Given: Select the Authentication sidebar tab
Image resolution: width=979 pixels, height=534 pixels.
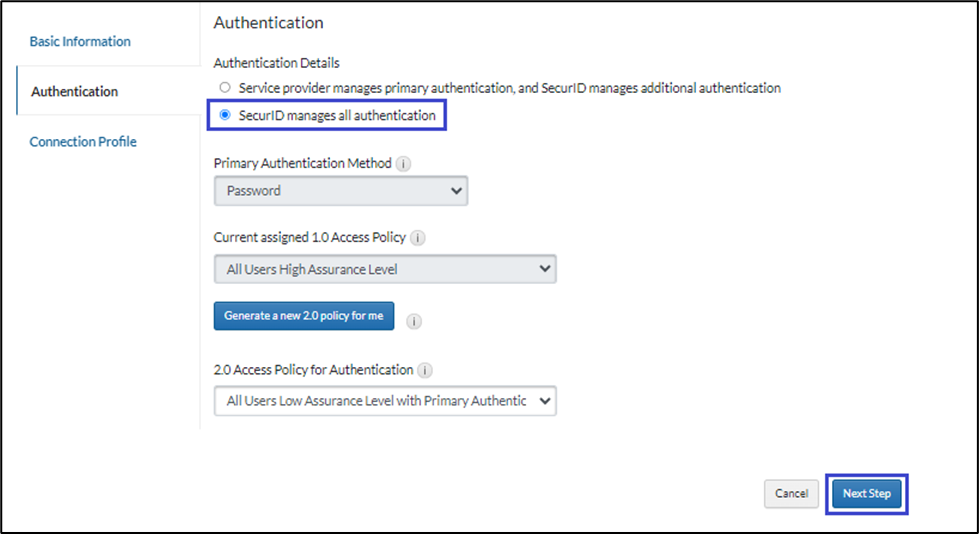Looking at the screenshot, I should 75,92.
